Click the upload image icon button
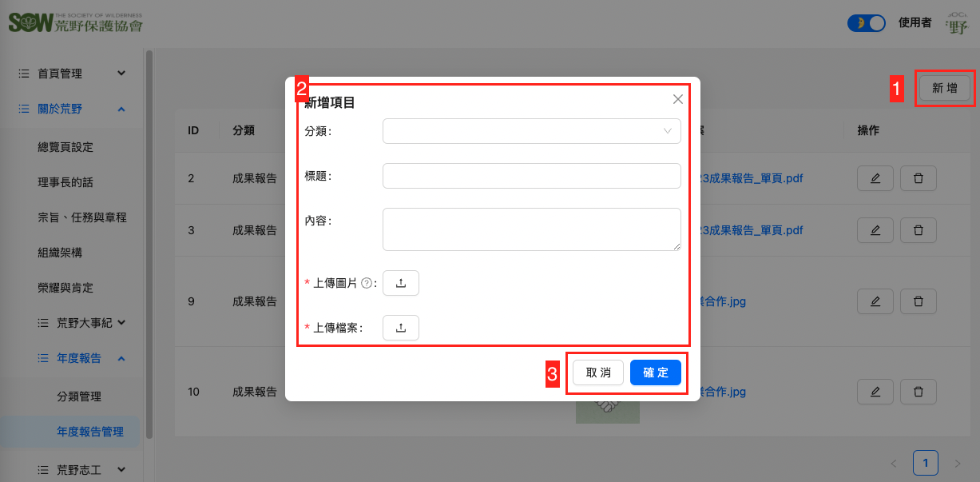The width and height of the screenshot is (980, 482). (400, 283)
